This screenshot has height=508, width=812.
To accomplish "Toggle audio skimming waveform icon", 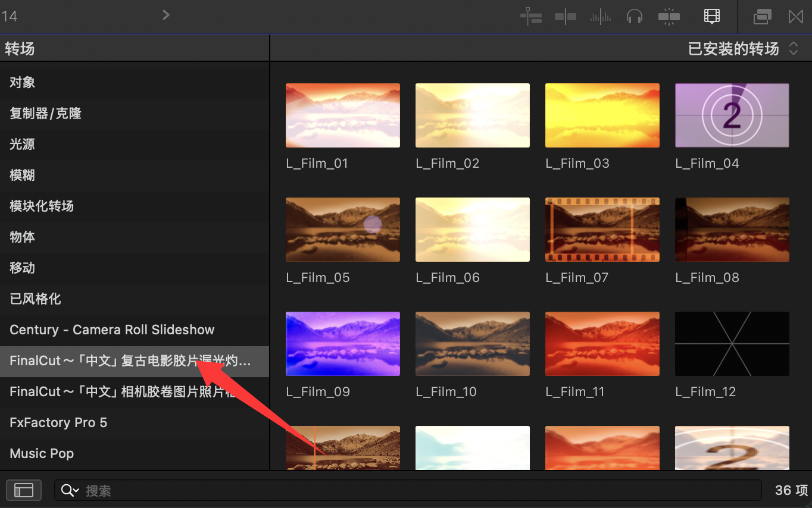I will click(600, 17).
